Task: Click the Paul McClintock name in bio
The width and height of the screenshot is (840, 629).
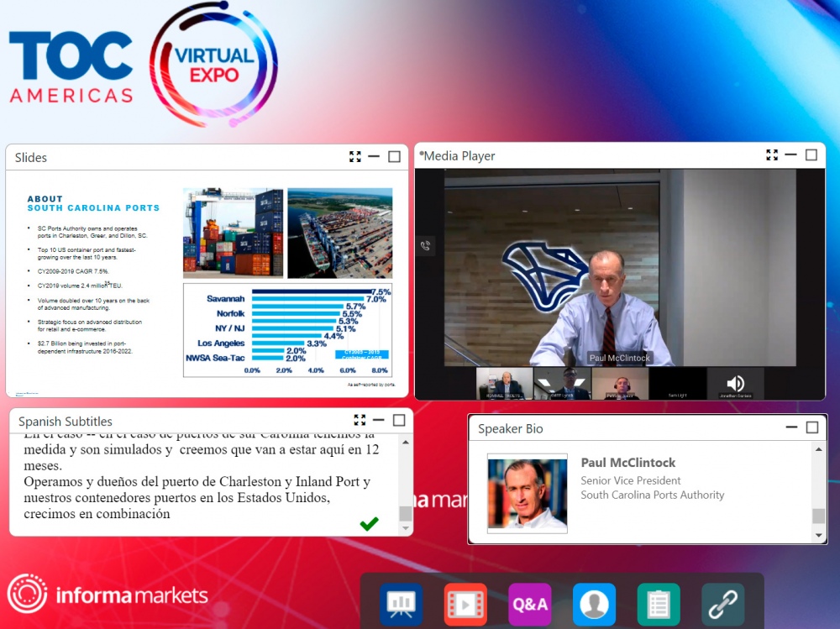Action: (x=627, y=463)
